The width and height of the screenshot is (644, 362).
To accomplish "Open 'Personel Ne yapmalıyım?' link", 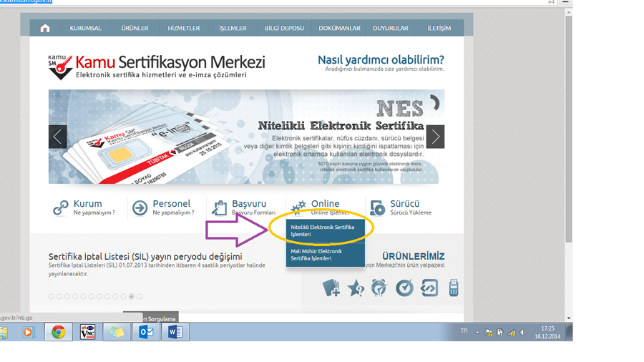I will point(173,207).
